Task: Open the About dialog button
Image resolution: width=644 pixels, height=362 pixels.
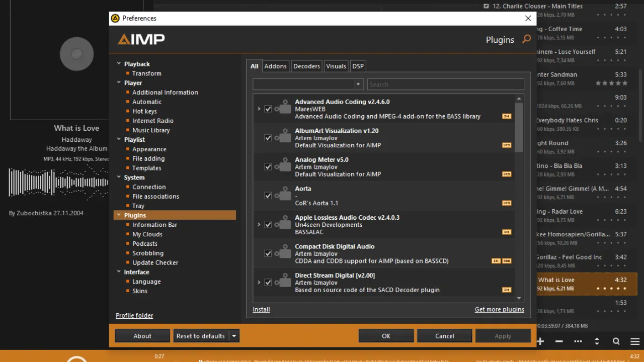Action: tap(142, 336)
